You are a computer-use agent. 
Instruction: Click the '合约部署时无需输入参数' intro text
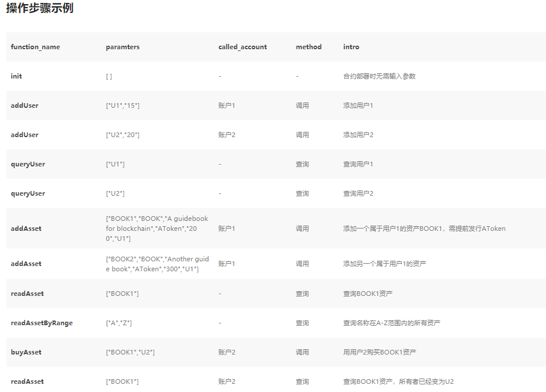tap(379, 76)
